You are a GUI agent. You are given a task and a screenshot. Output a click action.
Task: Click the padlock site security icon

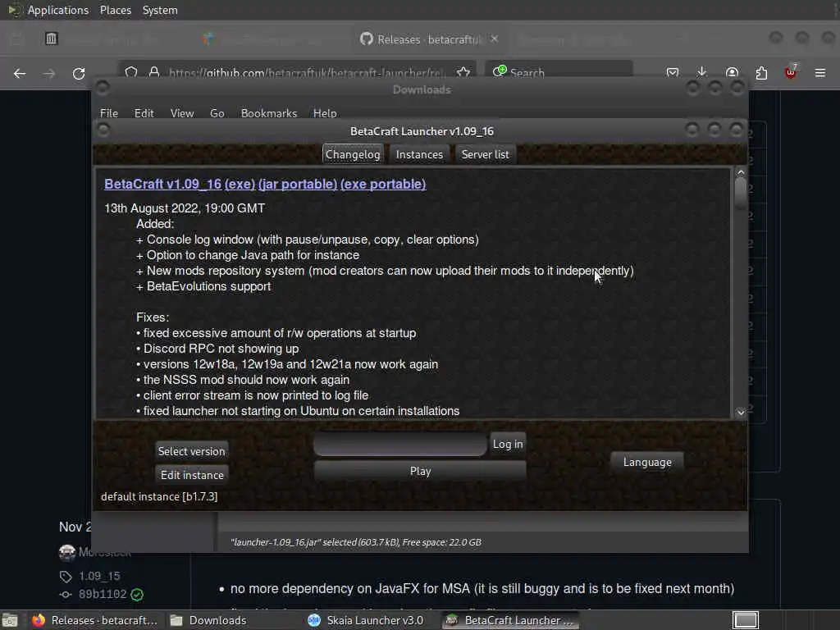tap(154, 72)
